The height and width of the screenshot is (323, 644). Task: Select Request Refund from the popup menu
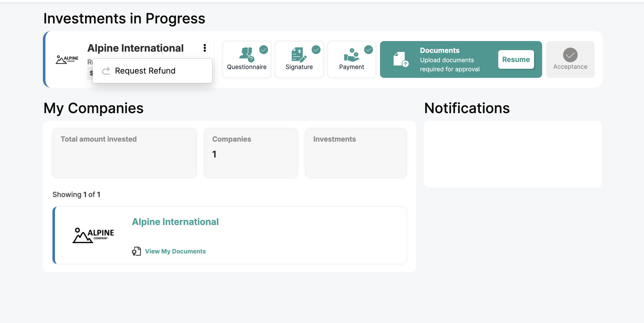(145, 71)
